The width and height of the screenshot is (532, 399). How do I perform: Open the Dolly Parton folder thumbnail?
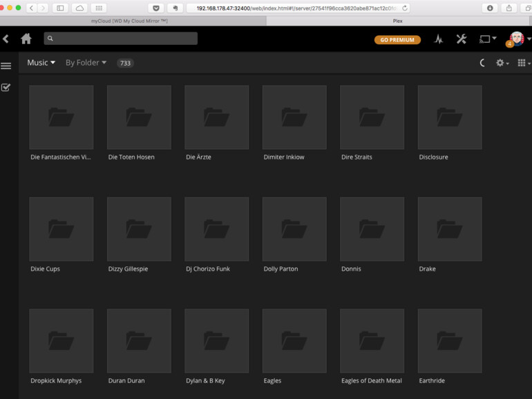[x=294, y=229]
